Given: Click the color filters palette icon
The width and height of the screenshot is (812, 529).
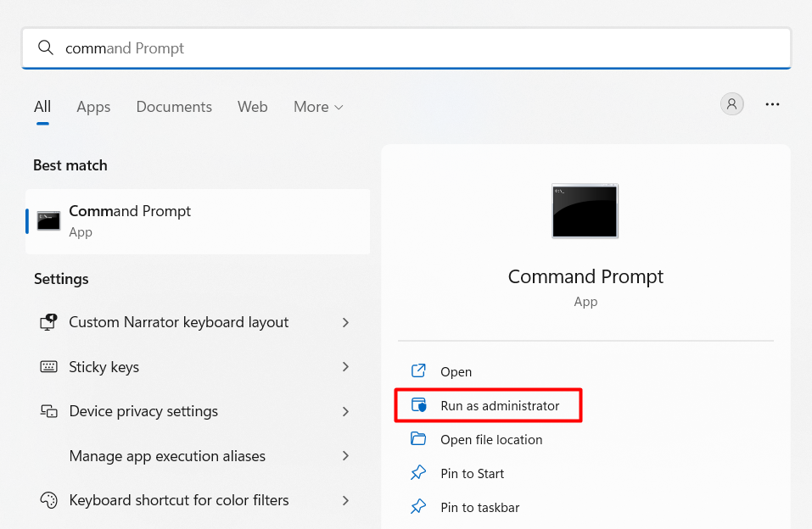Looking at the screenshot, I should [48, 500].
